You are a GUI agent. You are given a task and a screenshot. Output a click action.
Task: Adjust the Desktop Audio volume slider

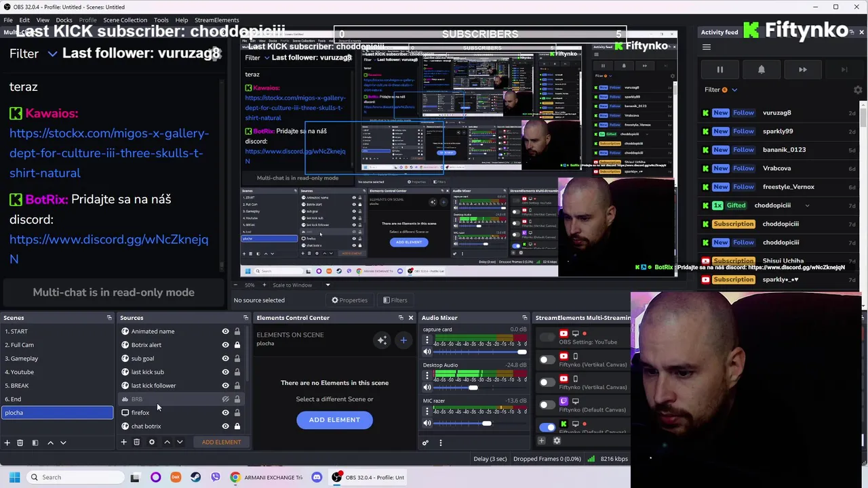pos(475,388)
